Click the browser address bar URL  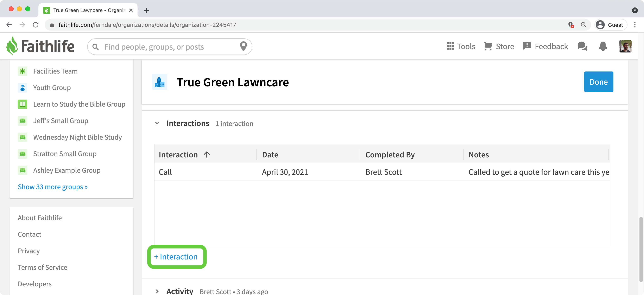click(x=147, y=25)
